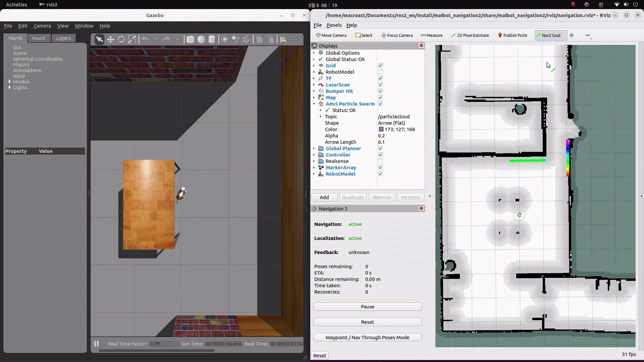Screen dimensions: 644x362
Task: Collapse the Amcl Particle Swarm item
Action: click(x=314, y=104)
